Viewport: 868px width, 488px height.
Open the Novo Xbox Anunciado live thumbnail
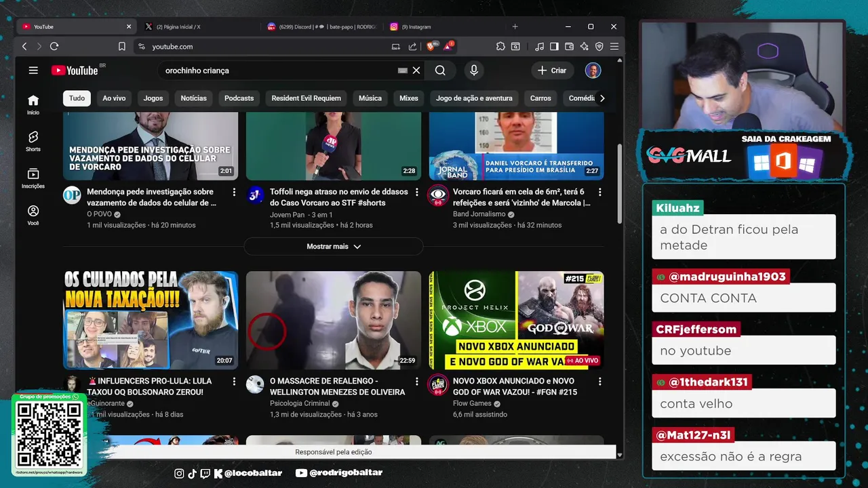coord(517,320)
